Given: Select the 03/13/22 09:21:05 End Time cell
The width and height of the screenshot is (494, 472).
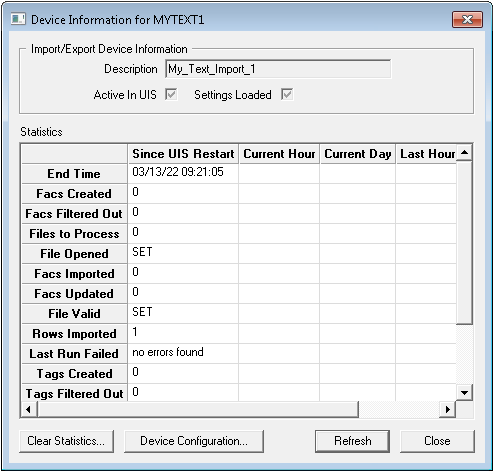Looking at the screenshot, I should click(183, 173).
